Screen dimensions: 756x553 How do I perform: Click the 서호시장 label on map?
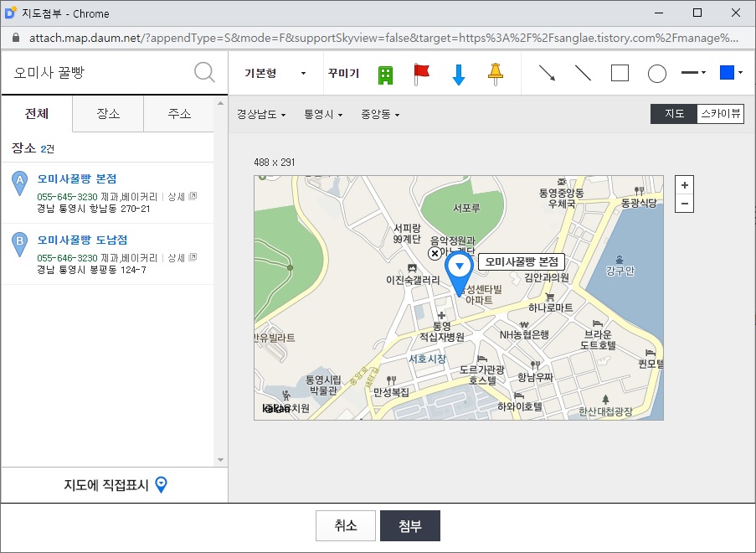(x=427, y=359)
